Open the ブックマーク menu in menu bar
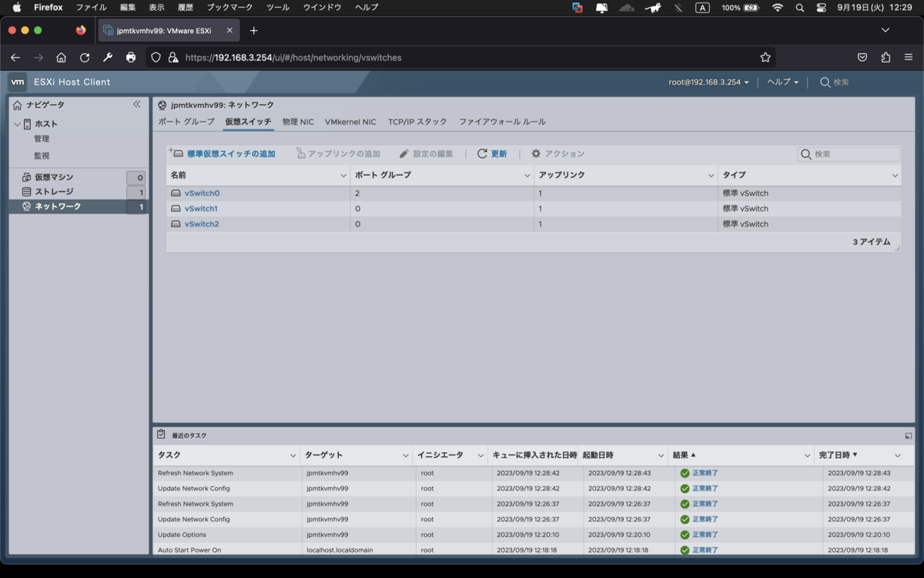924x578 pixels. [229, 8]
